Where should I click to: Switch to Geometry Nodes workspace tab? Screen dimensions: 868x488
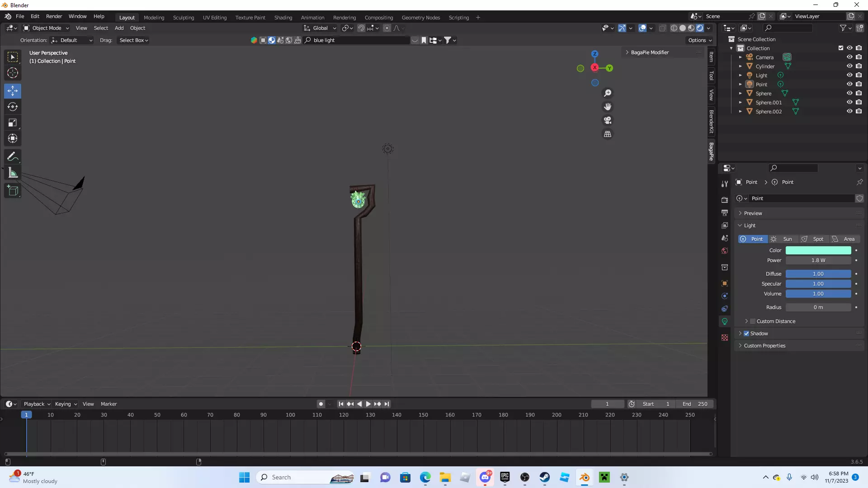pos(420,18)
